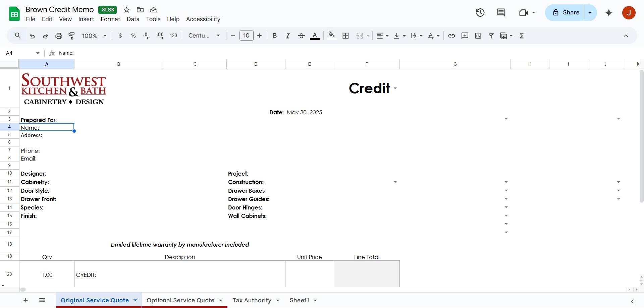Insert a comment from toolbar
Viewport: 644px width, 308px height.
point(465,36)
